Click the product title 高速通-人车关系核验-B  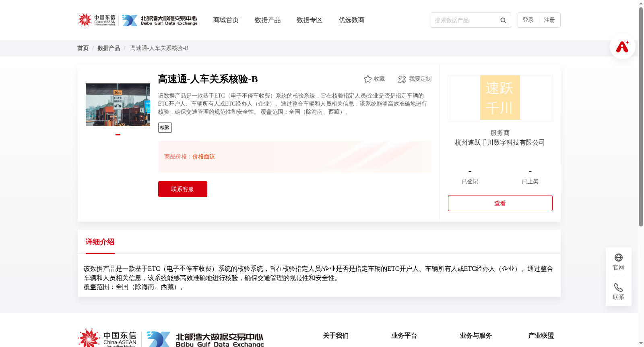(208, 79)
